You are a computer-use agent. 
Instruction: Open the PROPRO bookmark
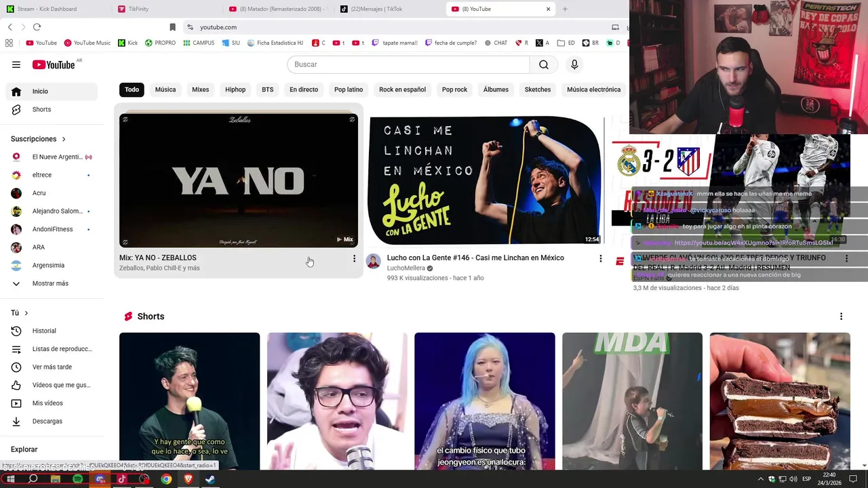(160, 43)
